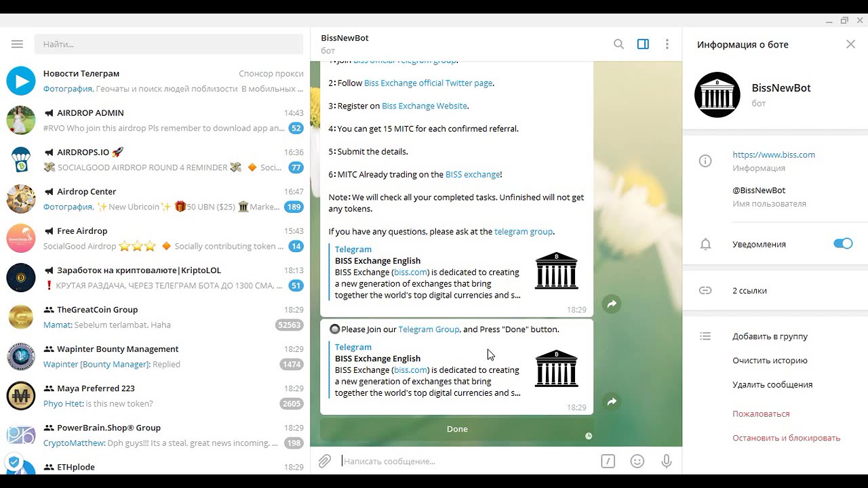Open Maya Preferred 223 chat

coord(155,395)
